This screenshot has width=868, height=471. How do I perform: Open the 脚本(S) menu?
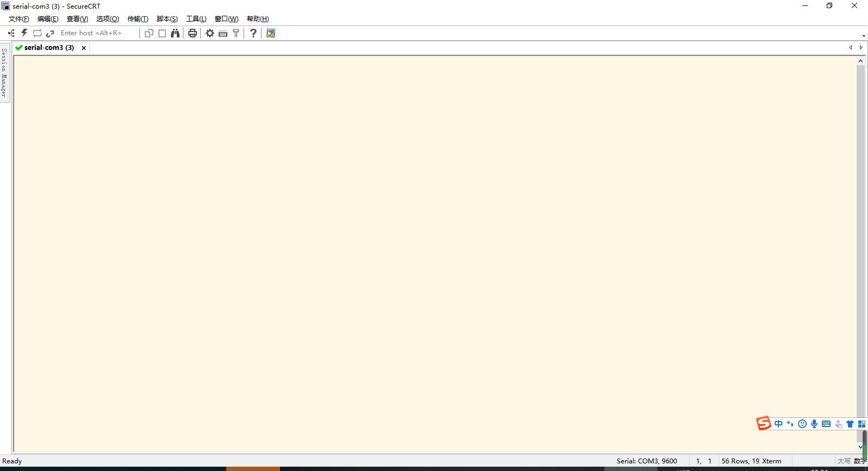click(167, 19)
